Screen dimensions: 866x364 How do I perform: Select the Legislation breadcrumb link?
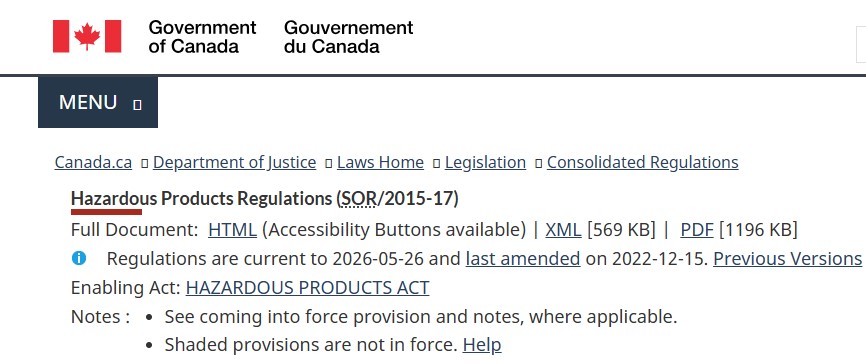485,162
